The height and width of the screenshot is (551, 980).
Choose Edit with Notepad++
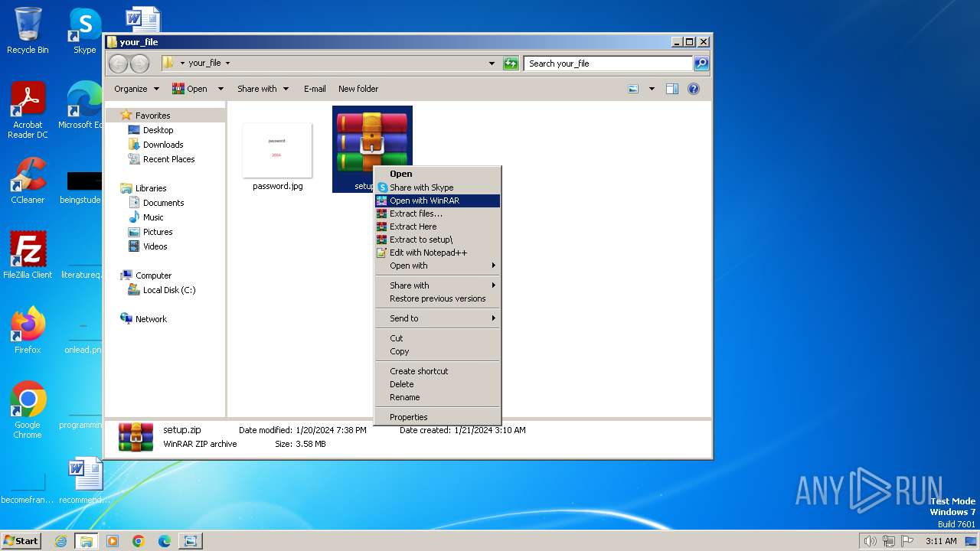tap(437, 253)
